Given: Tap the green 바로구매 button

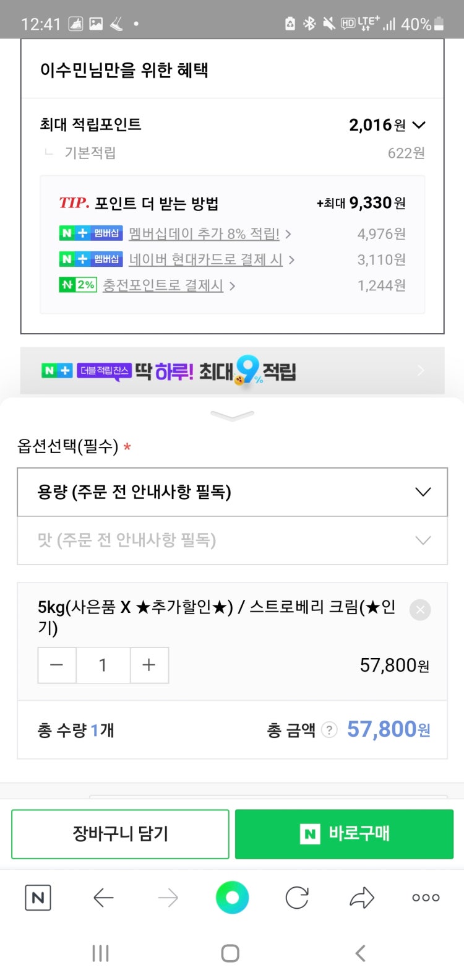Looking at the screenshot, I should [x=344, y=834].
